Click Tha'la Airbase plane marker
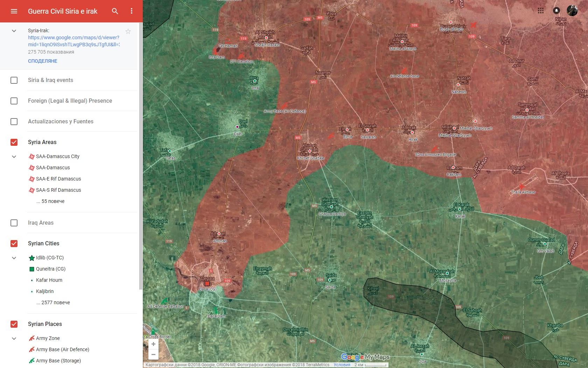Image resolution: width=588 pixels, height=368 pixels. pos(521,187)
